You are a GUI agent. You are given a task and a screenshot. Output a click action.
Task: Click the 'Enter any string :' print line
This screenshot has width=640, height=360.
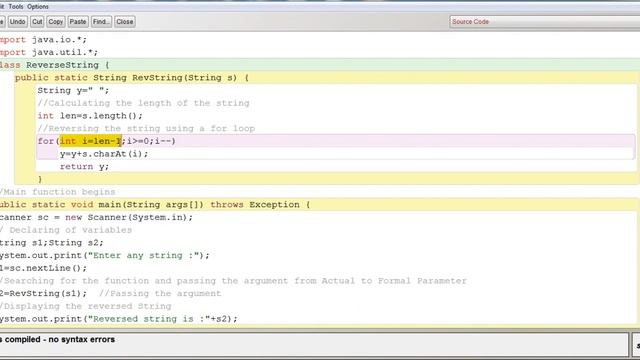105,255
